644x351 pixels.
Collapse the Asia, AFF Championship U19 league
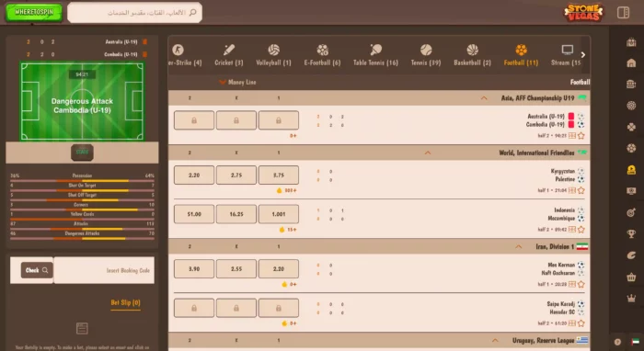(484, 98)
